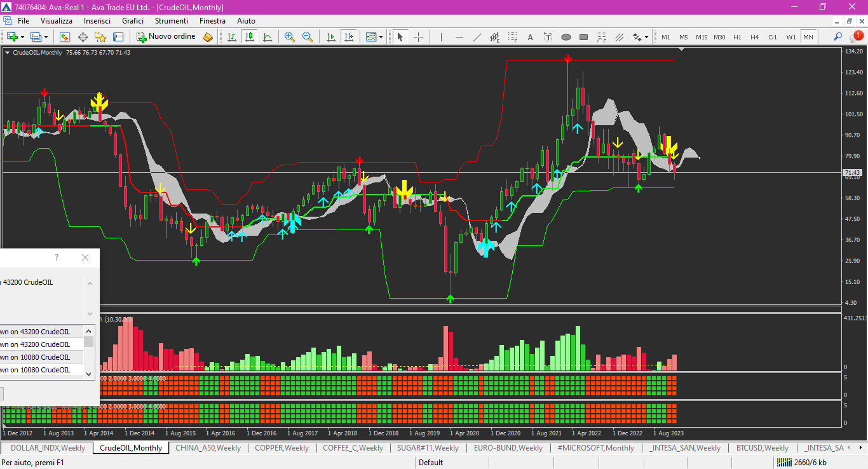Switch to COFFEE_C,Weekly chart tab
The width and height of the screenshot is (868, 469).
pyautogui.click(x=353, y=447)
